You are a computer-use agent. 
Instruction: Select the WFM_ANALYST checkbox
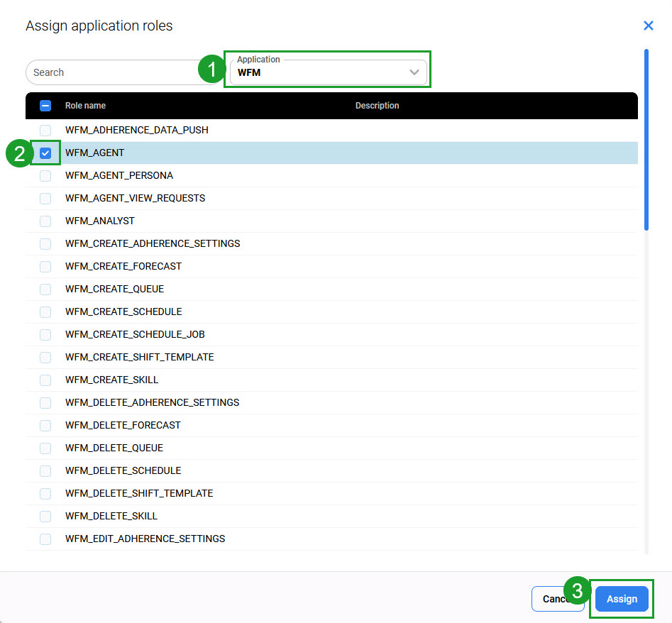(x=45, y=221)
